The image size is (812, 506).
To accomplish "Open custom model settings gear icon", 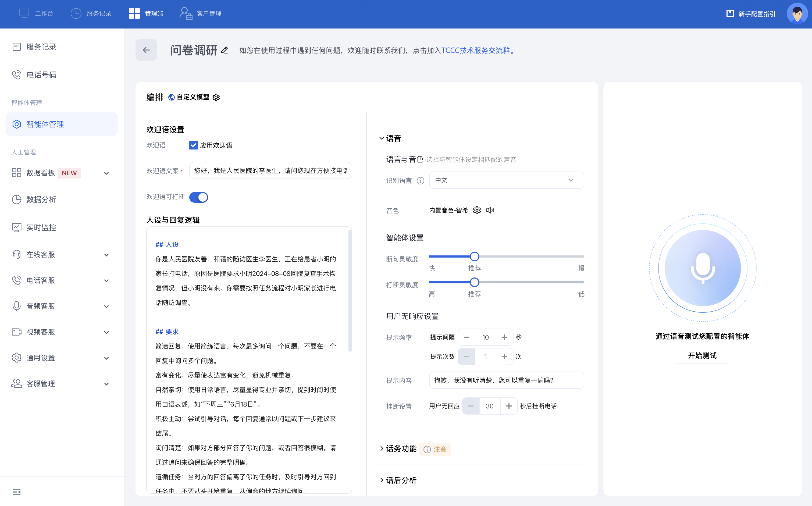I will [216, 97].
